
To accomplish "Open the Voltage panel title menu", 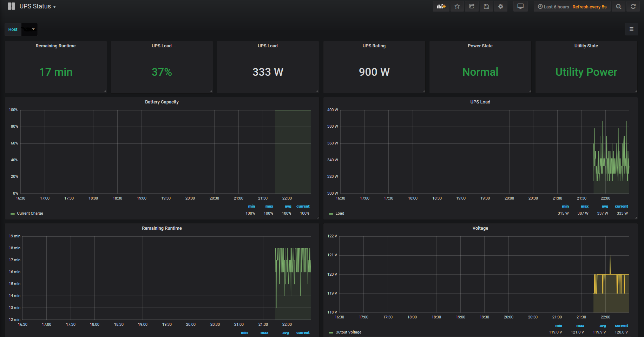I will [480, 228].
